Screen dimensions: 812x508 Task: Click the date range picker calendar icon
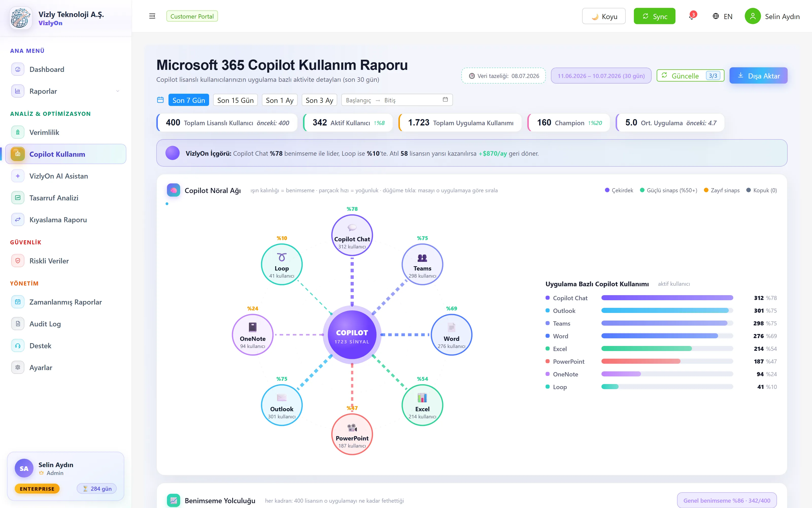click(x=445, y=100)
